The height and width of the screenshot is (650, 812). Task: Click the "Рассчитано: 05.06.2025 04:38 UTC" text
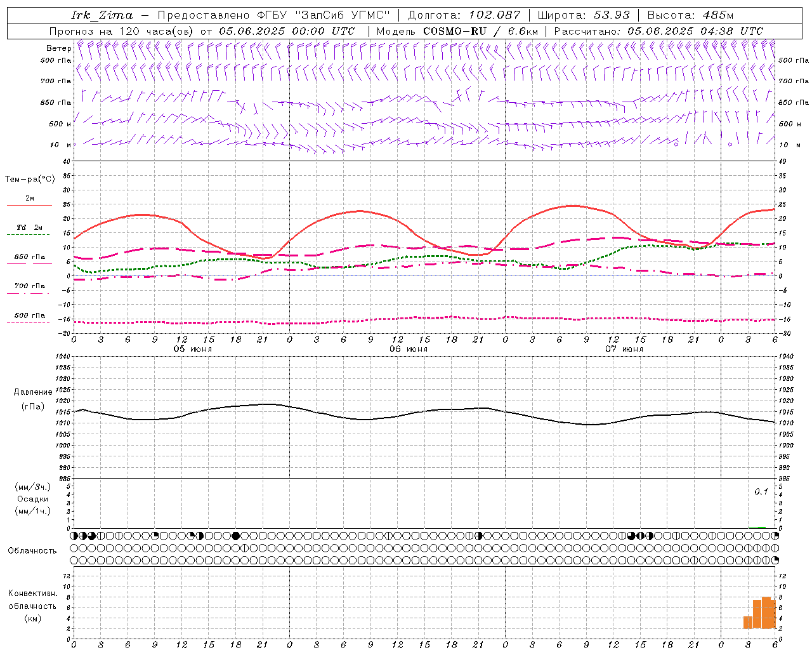[658, 31]
